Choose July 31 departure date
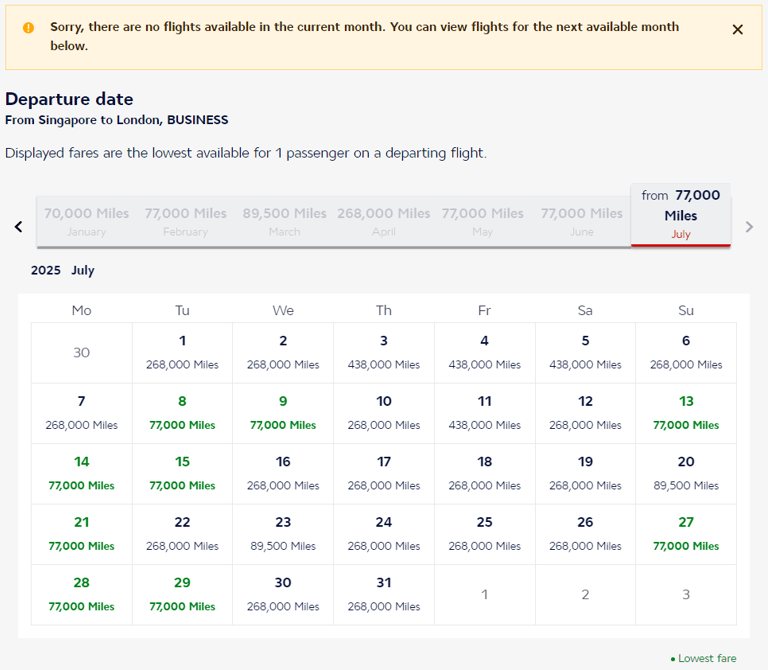The image size is (768, 670). (384, 594)
